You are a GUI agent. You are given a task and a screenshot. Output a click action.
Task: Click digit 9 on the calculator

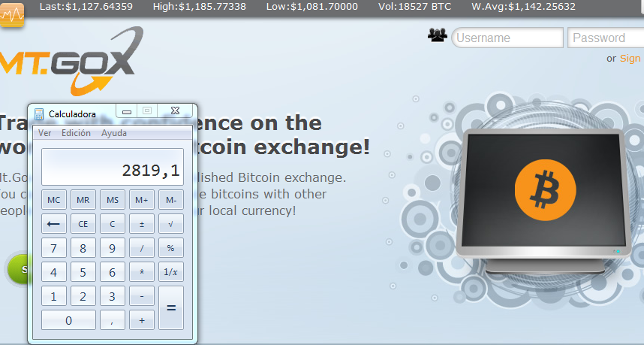click(x=112, y=248)
